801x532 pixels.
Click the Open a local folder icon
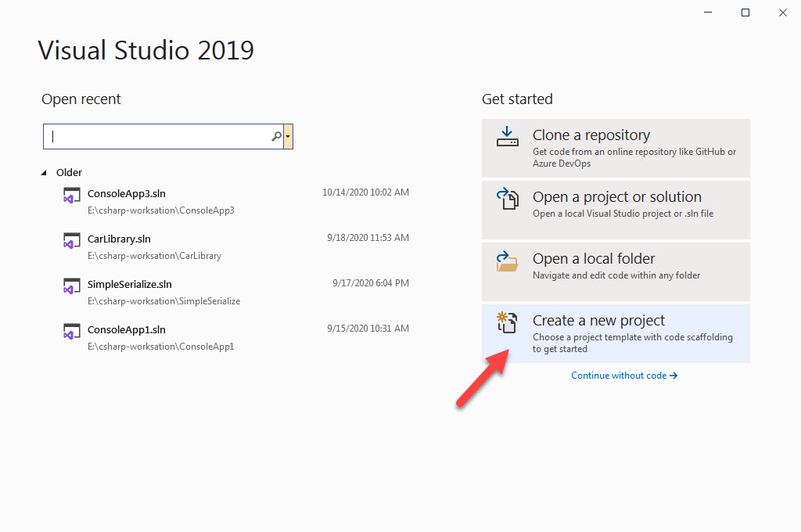point(507,261)
